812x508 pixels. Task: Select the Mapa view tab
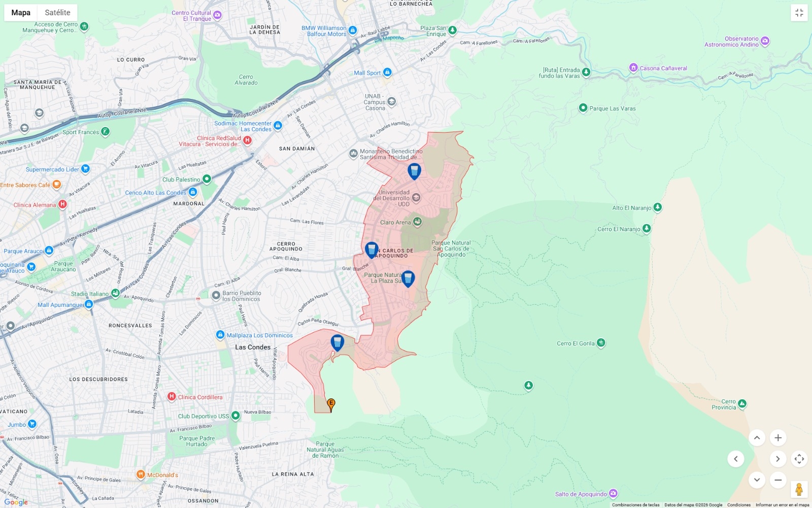(21, 13)
